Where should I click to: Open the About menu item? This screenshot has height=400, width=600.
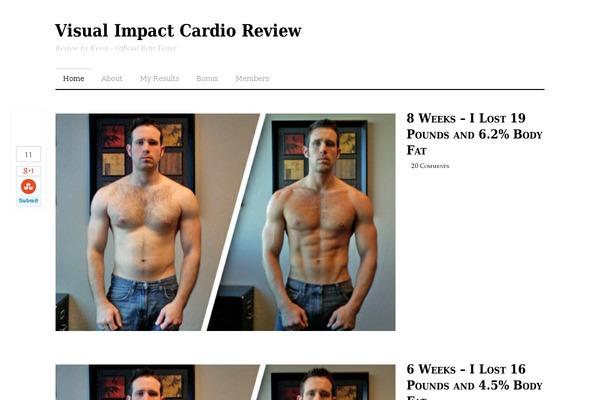pyautogui.click(x=112, y=78)
